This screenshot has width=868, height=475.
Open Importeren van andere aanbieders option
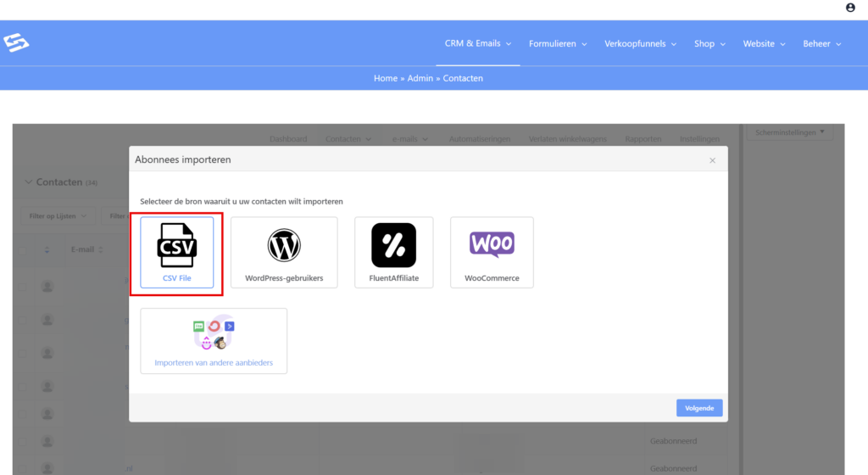pyautogui.click(x=214, y=341)
